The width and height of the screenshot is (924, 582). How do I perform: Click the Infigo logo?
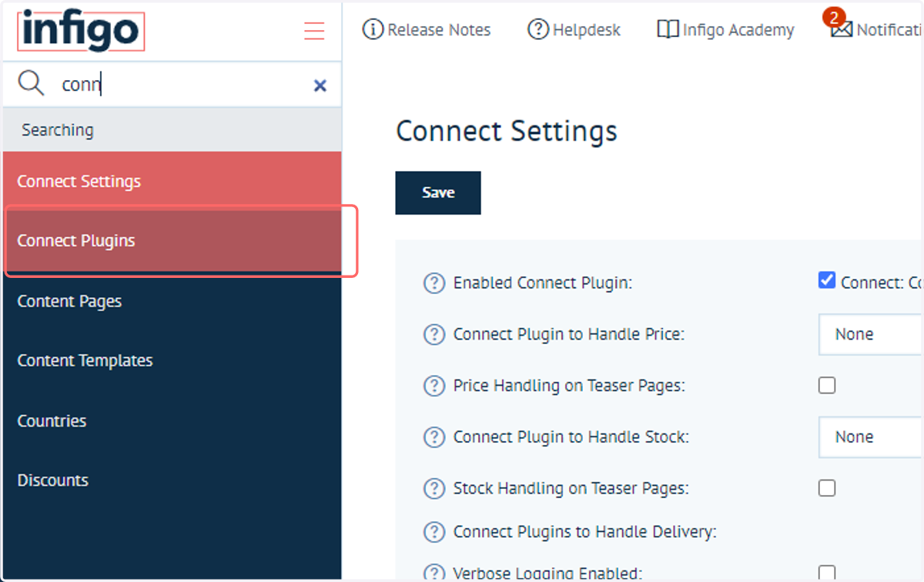(x=81, y=32)
